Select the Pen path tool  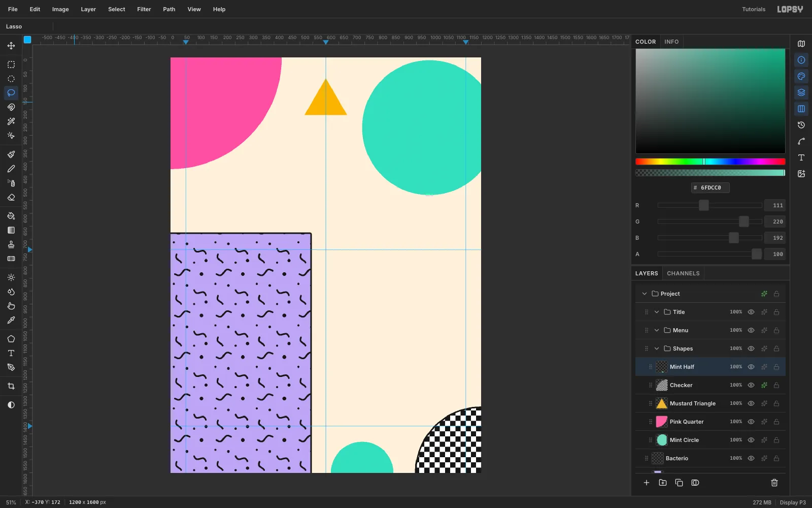tap(11, 367)
